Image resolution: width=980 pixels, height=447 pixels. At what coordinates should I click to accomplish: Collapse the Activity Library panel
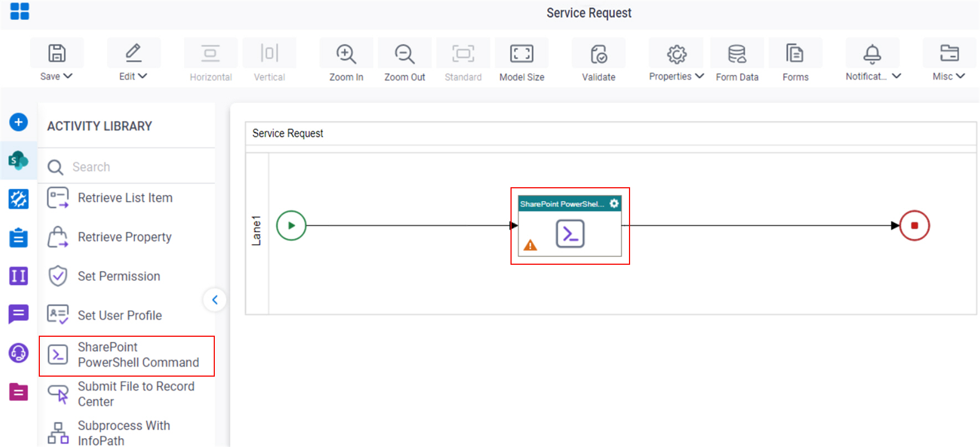215,300
